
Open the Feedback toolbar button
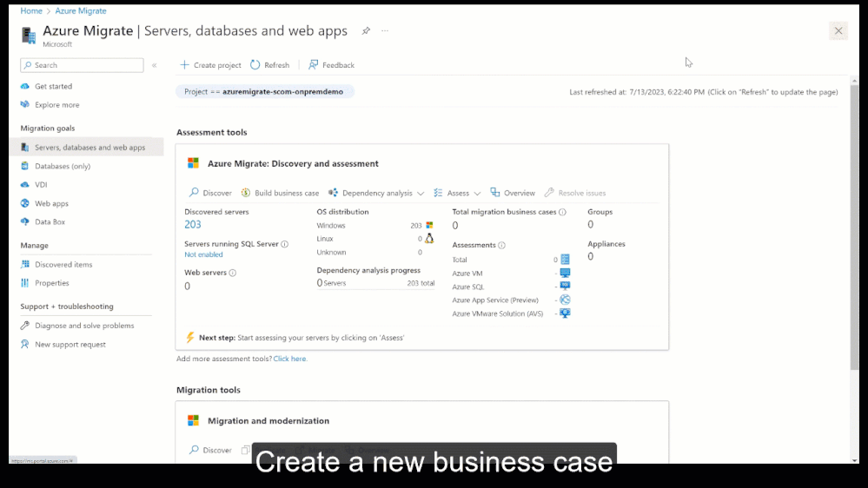pyautogui.click(x=332, y=65)
